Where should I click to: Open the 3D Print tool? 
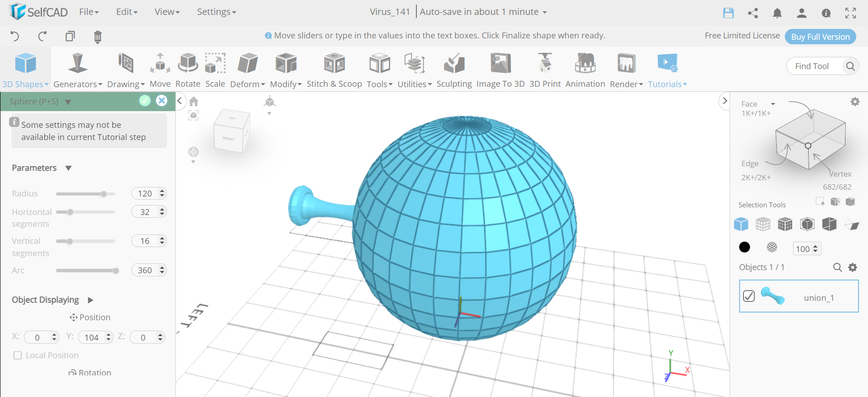pos(545,70)
